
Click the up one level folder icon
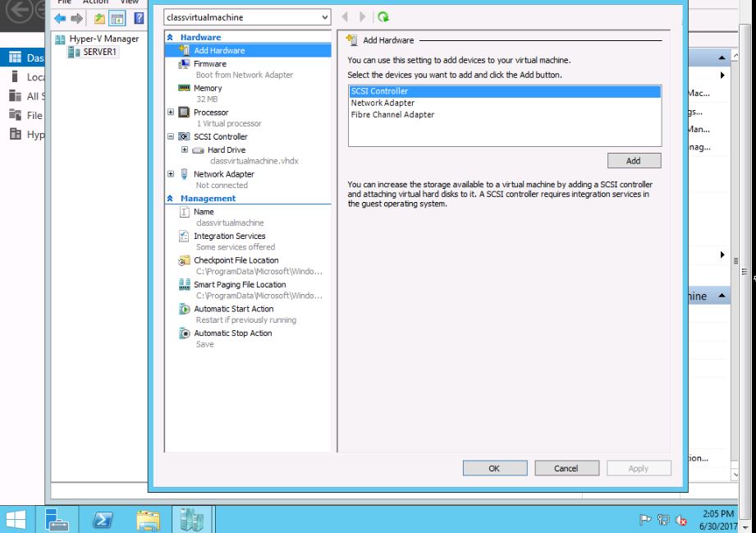coord(99,19)
